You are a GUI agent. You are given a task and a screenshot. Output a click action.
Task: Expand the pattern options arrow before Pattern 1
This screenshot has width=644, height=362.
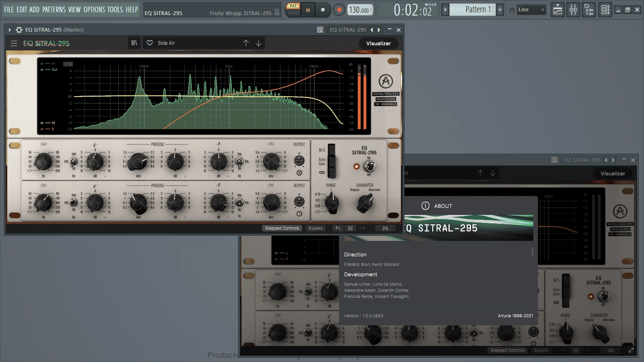tap(446, 9)
